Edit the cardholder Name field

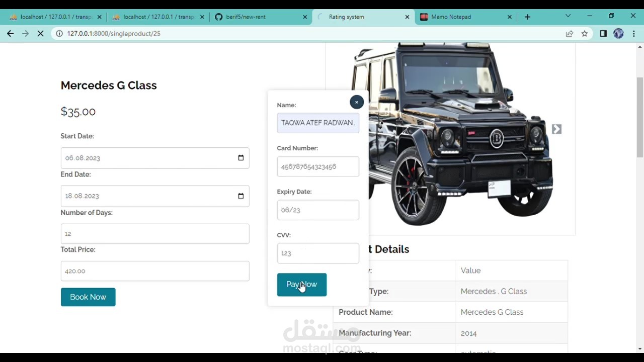click(x=318, y=123)
